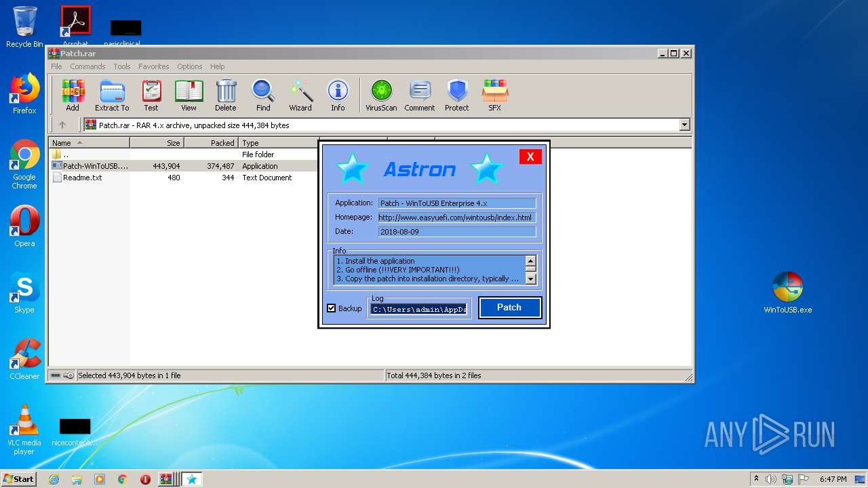Screen dimensions: 868x488
Task: Run VirusScan on the archive
Action: (381, 96)
